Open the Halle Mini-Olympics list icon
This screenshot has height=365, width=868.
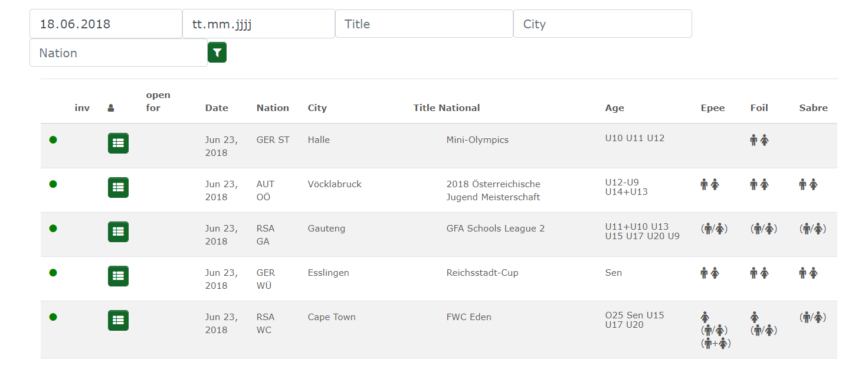pyautogui.click(x=118, y=143)
